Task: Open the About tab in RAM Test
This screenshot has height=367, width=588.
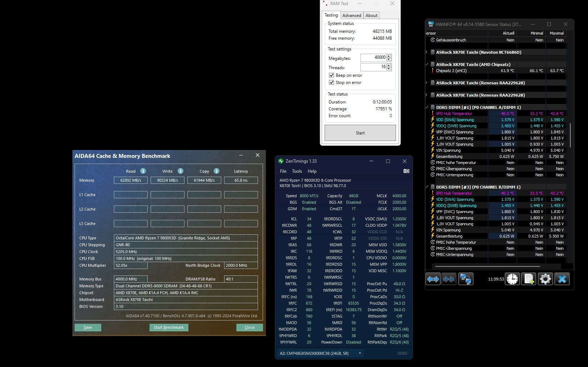Action: [371, 16]
